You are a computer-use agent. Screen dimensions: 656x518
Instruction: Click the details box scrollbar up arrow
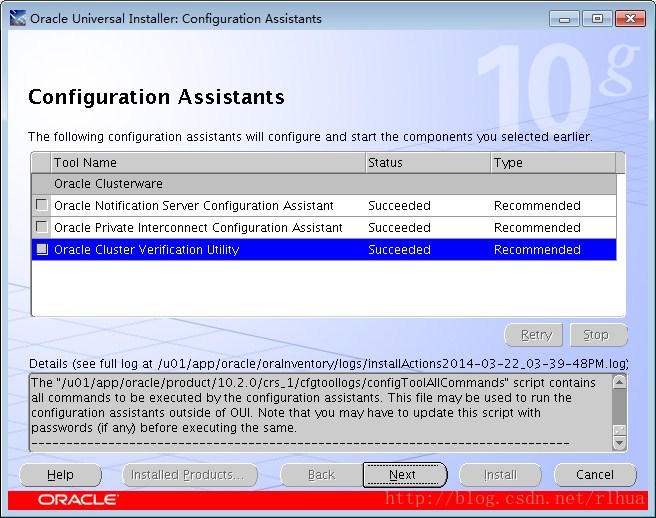[619, 382]
